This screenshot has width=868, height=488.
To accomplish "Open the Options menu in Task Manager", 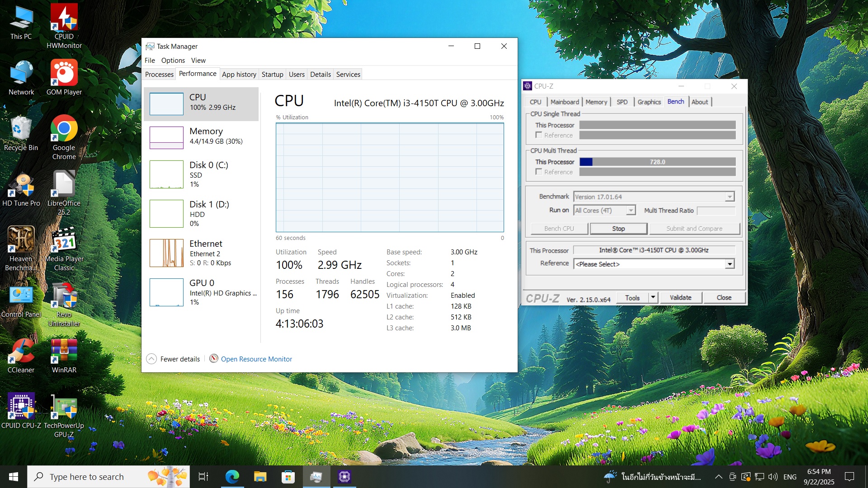I will [173, 60].
